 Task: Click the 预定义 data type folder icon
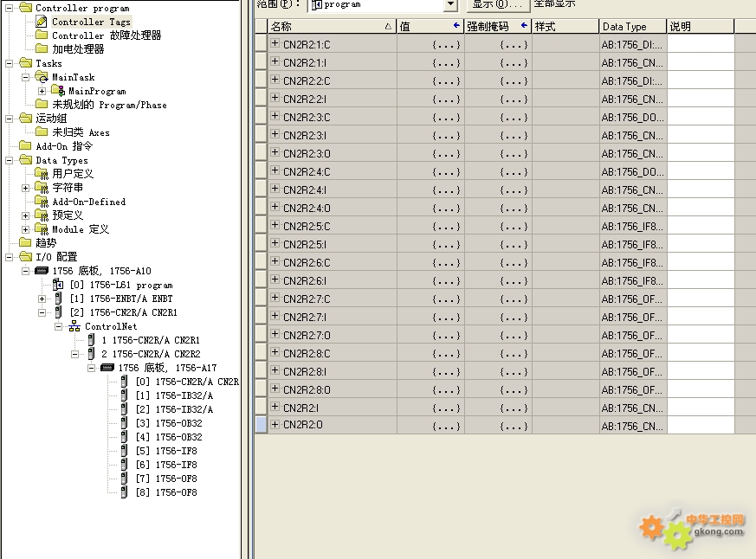[42, 215]
